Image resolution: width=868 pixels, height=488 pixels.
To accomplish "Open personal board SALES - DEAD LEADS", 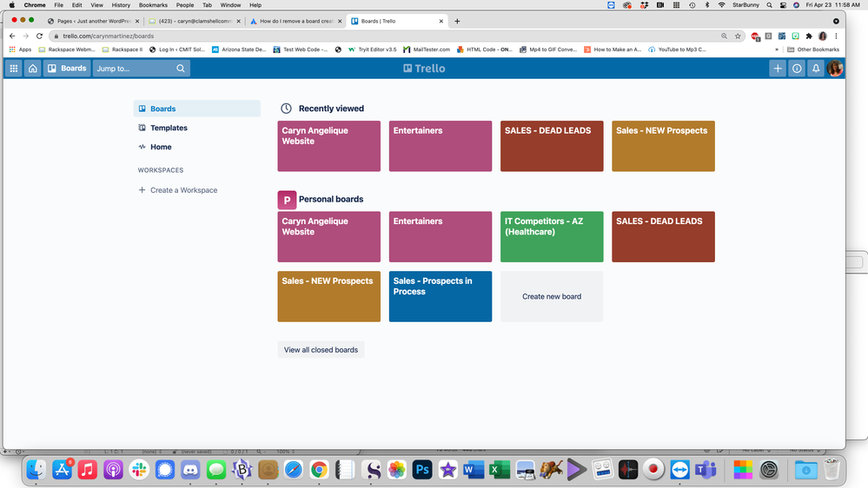I will (663, 237).
